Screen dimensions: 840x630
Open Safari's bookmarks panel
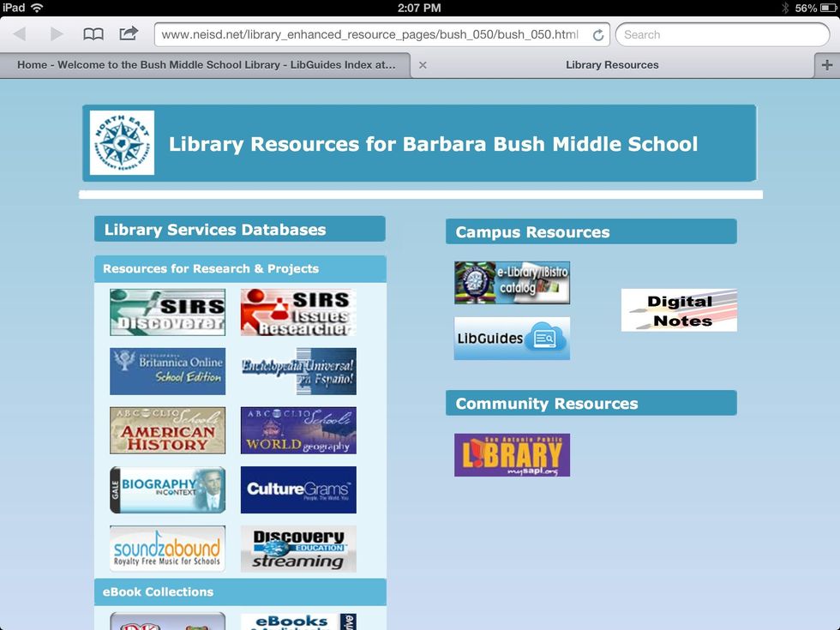[93, 34]
